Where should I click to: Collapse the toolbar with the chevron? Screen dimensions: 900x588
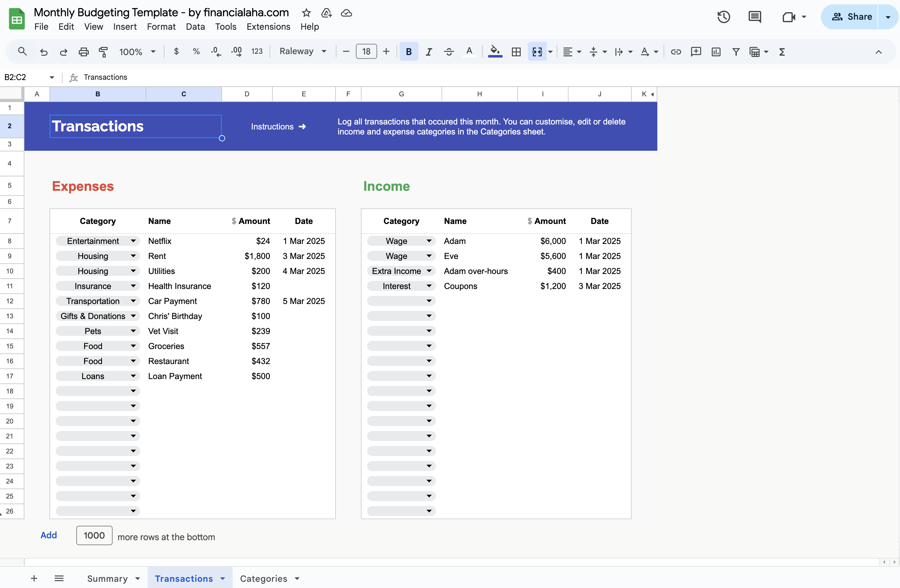tap(878, 52)
